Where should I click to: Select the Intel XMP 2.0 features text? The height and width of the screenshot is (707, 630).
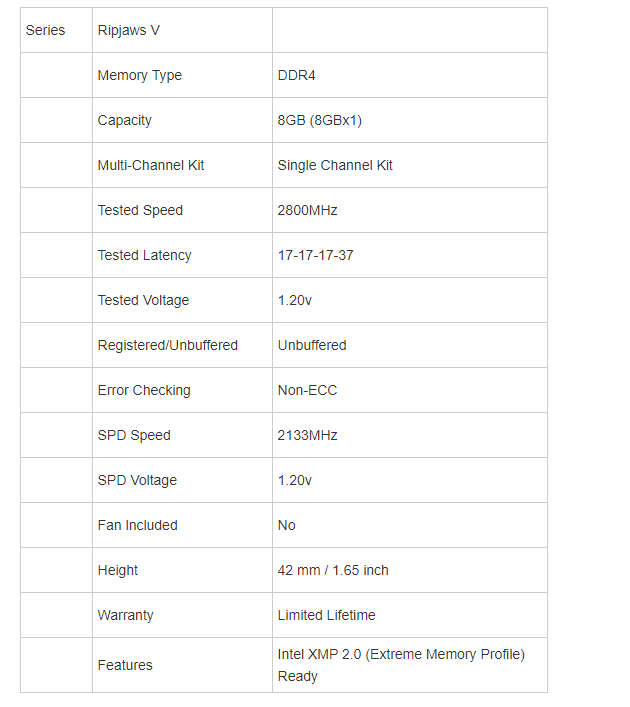click(x=401, y=665)
